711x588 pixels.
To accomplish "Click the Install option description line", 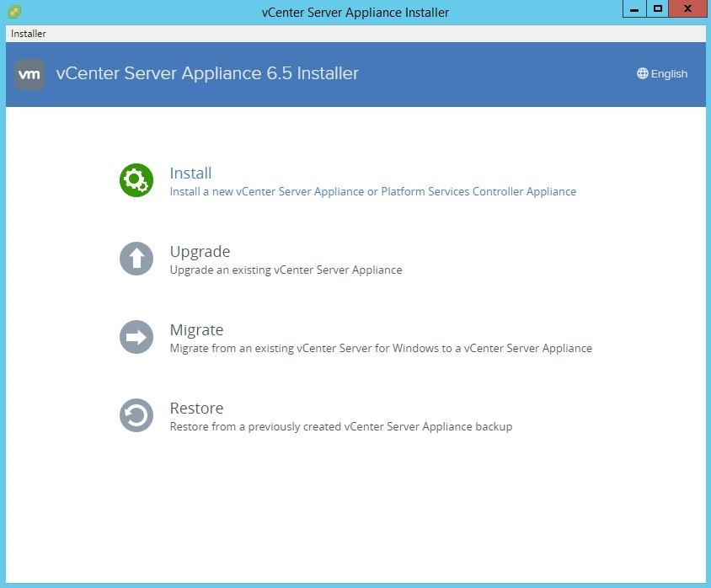I will [372, 191].
